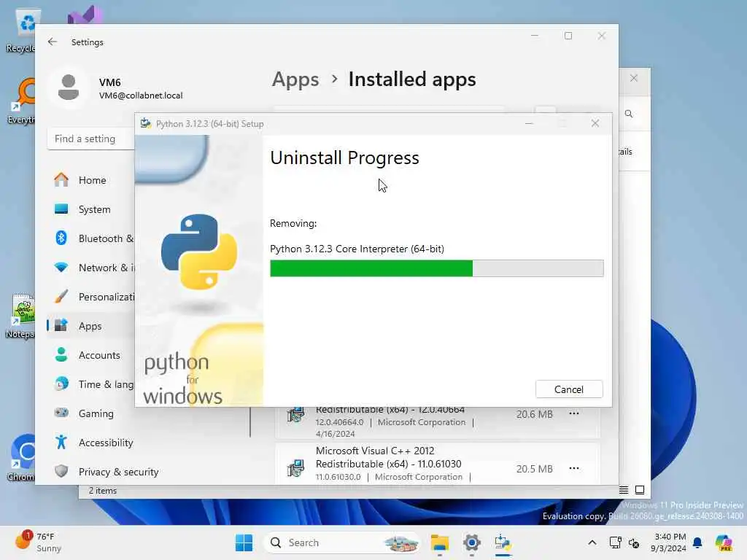The width and height of the screenshot is (747, 560).
Task: Open File Explorer from taskbar
Action: [440, 542]
